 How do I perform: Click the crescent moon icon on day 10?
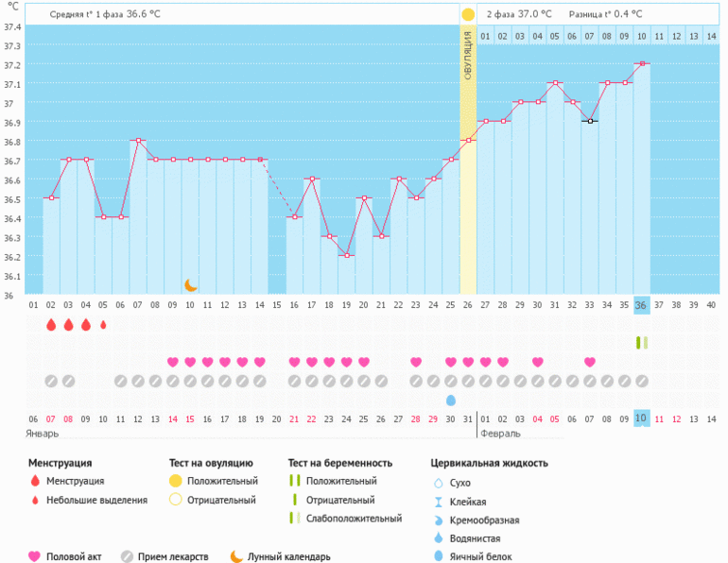pyautogui.click(x=190, y=284)
